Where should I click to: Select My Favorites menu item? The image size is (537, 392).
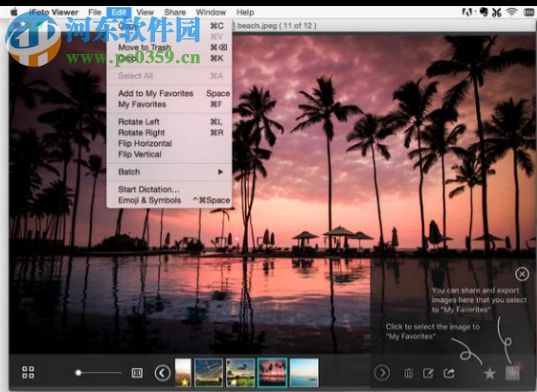pos(170,104)
